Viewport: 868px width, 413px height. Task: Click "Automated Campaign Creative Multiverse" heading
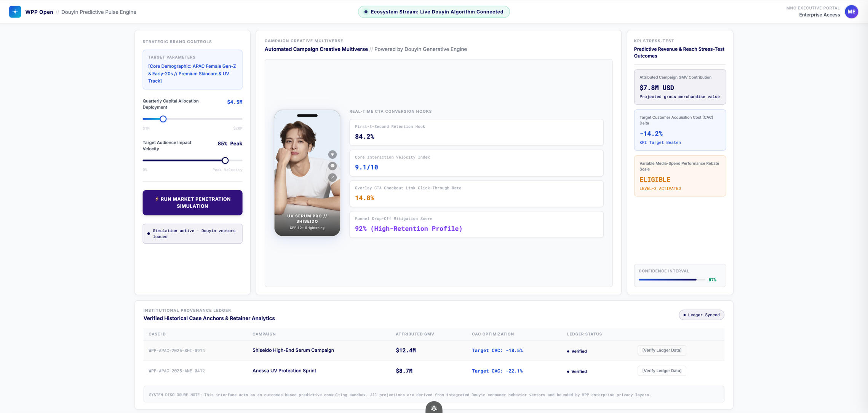click(x=316, y=49)
